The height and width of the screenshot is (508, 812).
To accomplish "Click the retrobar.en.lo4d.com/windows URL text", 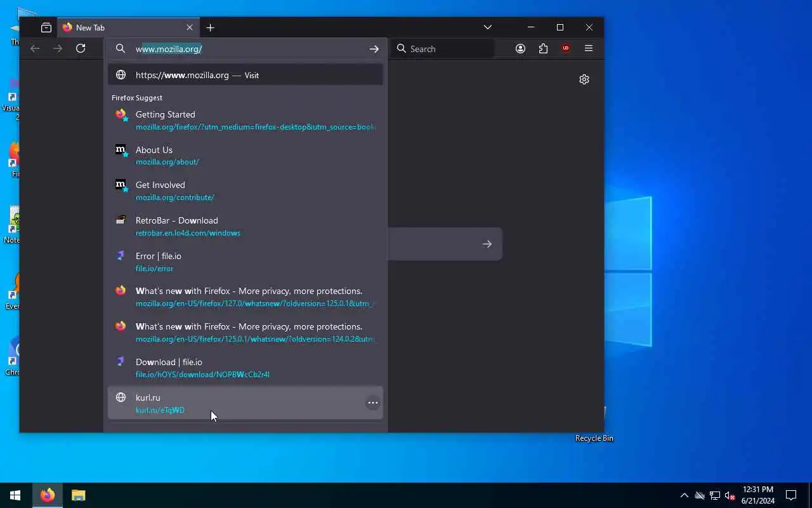I will coord(188,233).
